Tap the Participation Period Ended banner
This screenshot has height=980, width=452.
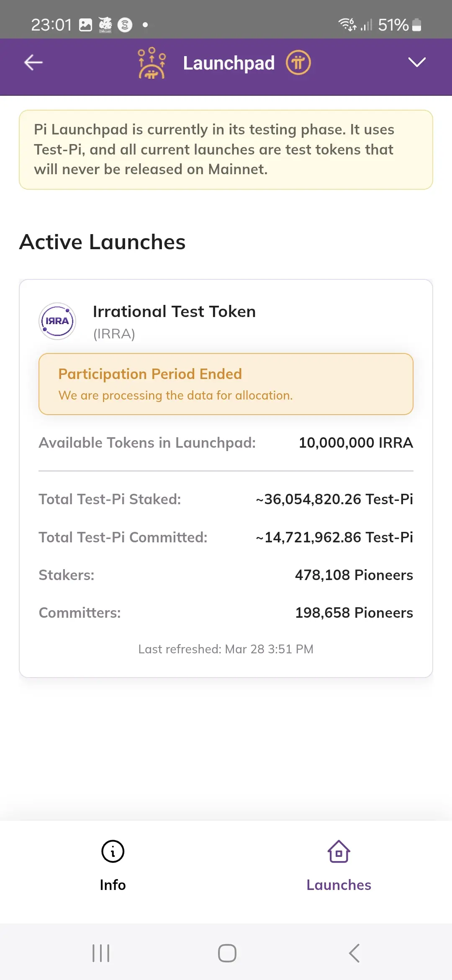[226, 384]
